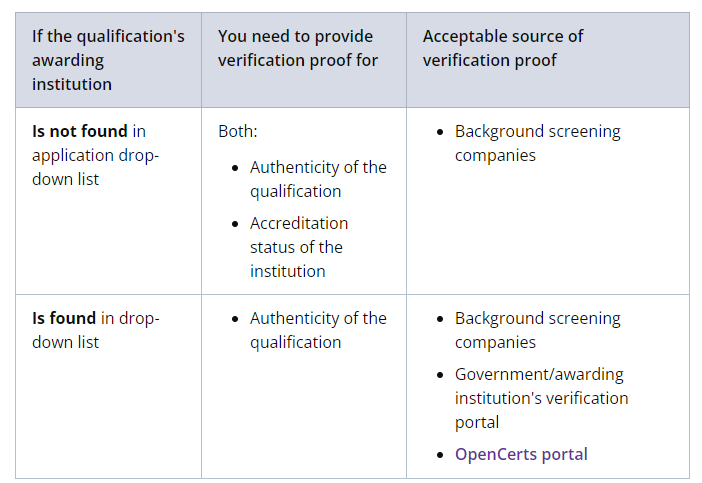Click the "Is not found" bold text
Image resolution: width=702 pixels, height=483 pixels.
tap(80, 131)
